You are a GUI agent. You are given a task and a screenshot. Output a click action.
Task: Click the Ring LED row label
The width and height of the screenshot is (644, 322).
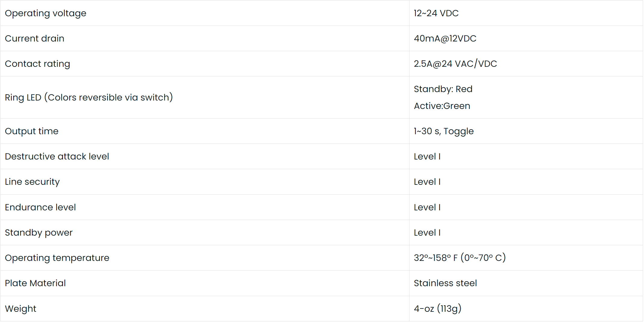pos(89,98)
